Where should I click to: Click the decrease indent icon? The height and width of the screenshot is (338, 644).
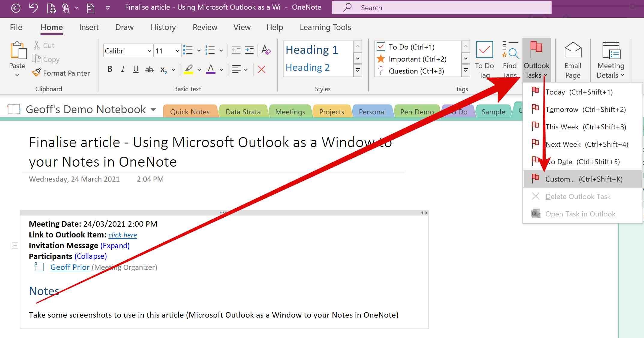236,50
